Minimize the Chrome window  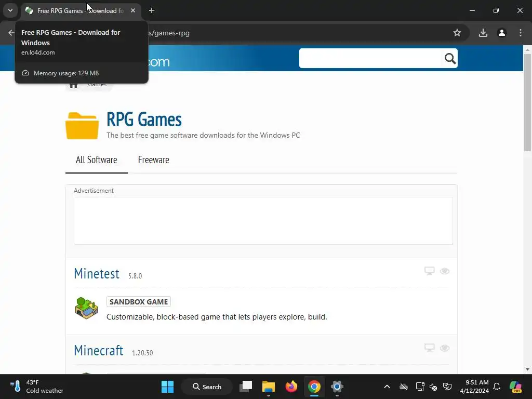coord(472,10)
